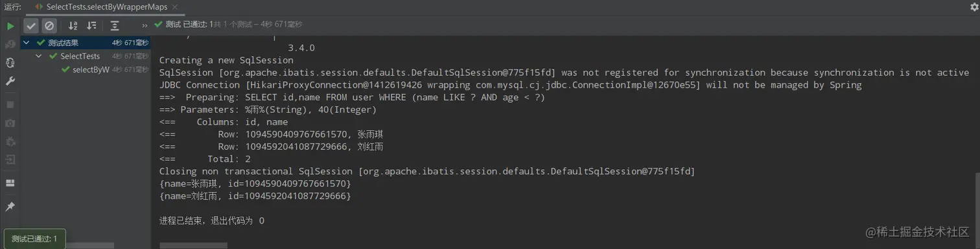
Task: Sort test results alphabetically
Action: pos(73,26)
